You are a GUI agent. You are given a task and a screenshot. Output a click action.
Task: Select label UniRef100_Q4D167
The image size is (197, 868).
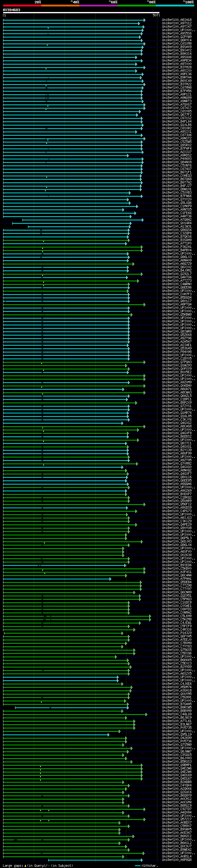click(177, 779)
